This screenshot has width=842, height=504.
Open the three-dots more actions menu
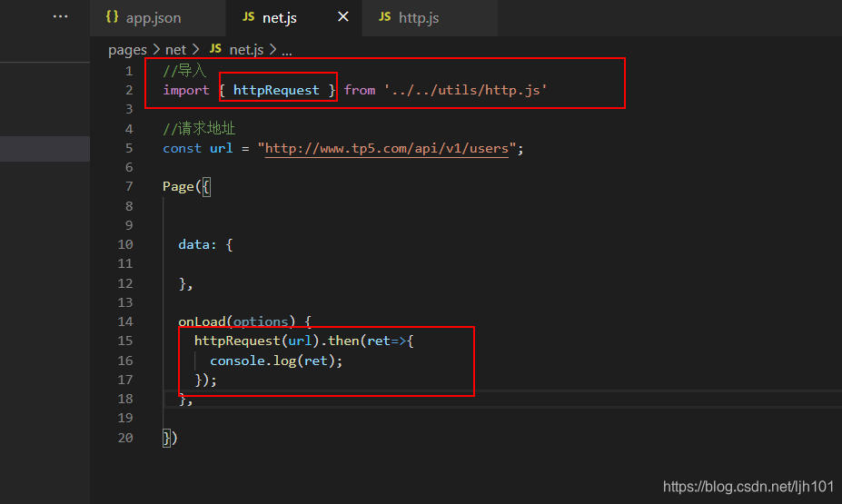click(x=60, y=16)
